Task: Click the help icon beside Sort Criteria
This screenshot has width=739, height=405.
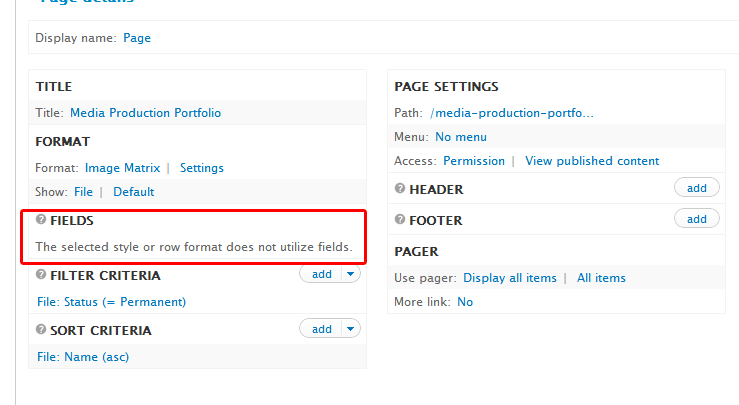Action: (x=41, y=329)
